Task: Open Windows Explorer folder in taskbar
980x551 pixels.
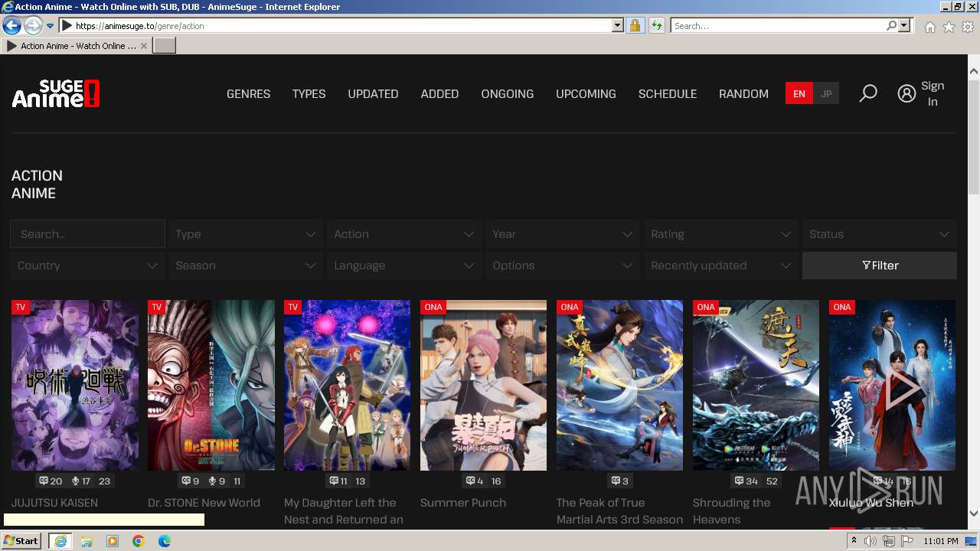Action: click(x=87, y=541)
